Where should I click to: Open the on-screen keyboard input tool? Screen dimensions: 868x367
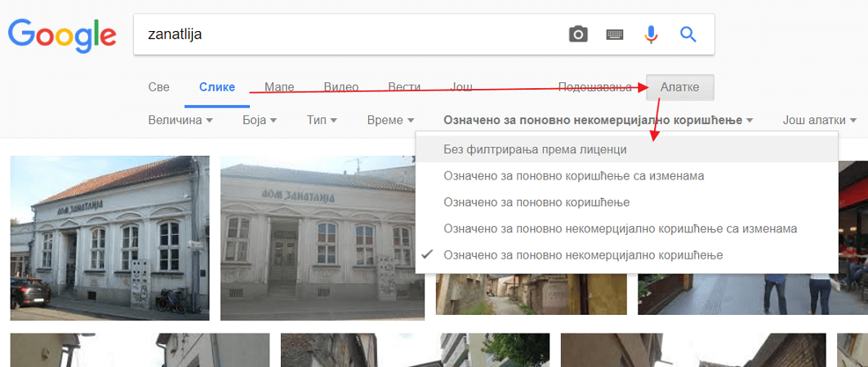615,35
